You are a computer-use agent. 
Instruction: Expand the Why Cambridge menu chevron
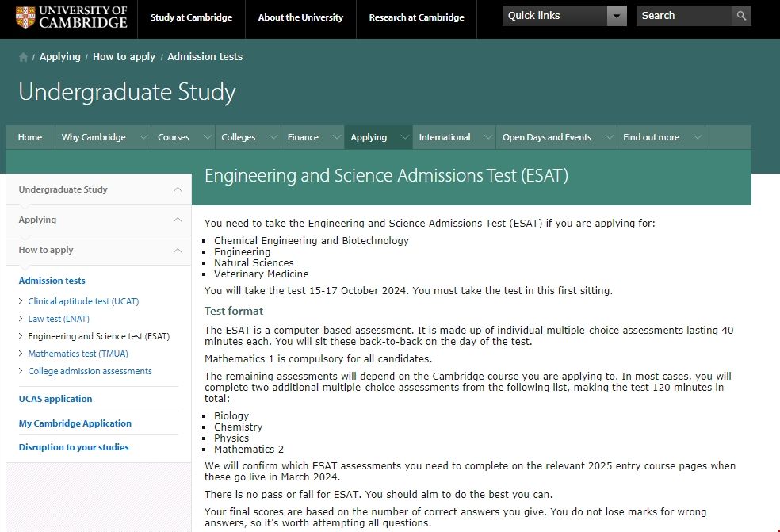tap(143, 137)
